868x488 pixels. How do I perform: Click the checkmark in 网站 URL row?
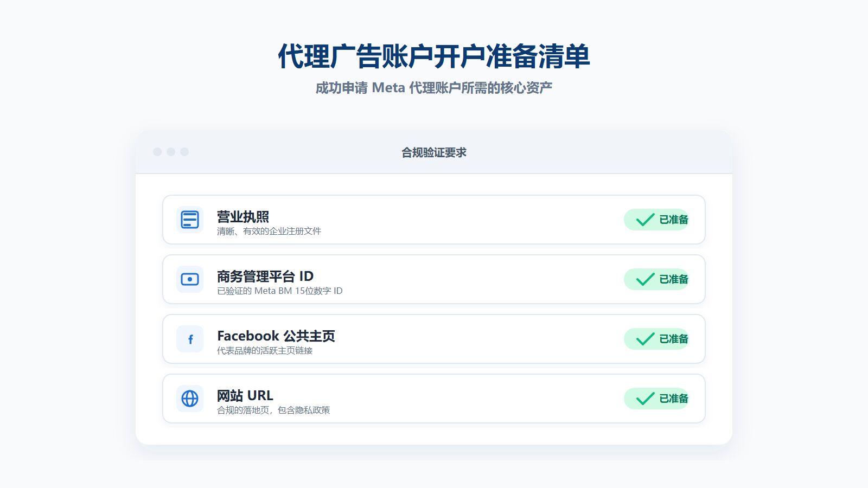click(645, 399)
